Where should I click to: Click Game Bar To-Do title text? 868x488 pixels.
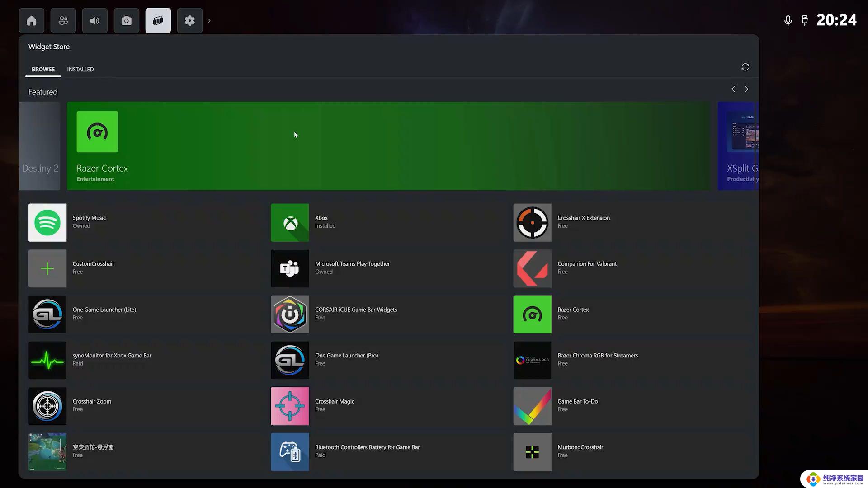[x=577, y=401]
